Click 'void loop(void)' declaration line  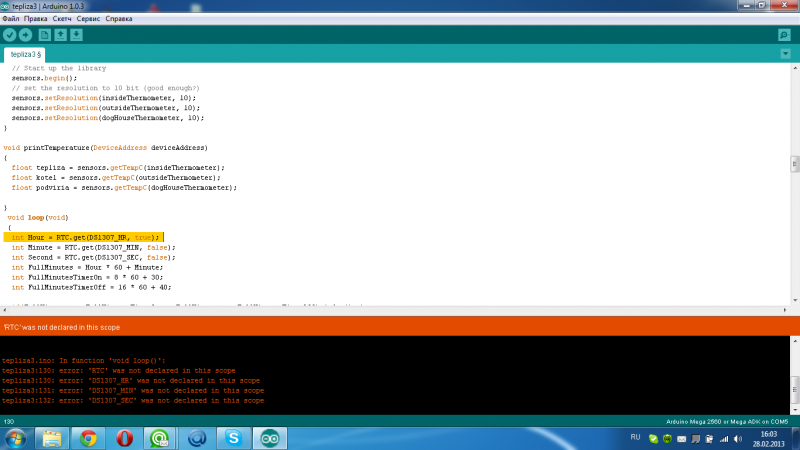(x=38, y=217)
